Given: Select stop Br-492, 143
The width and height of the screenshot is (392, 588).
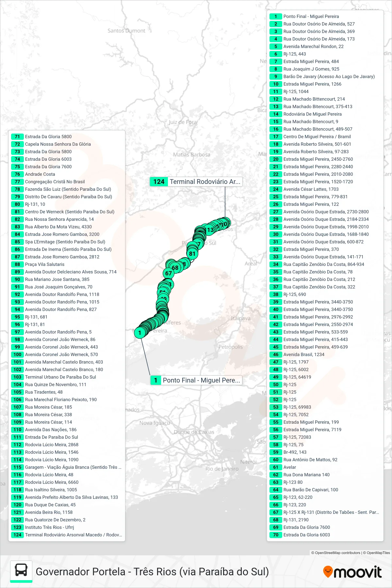Looking at the screenshot, I should pos(288,452).
